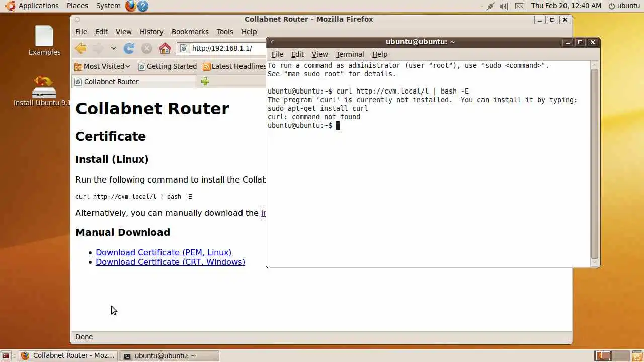644x362 pixels.
Task: Click the network connection tray icon
Action: pyautogui.click(x=490, y=6)
